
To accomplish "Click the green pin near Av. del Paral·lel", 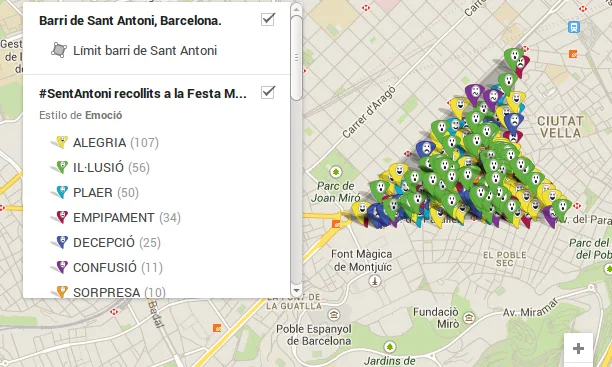I will (x=561, y=208).
